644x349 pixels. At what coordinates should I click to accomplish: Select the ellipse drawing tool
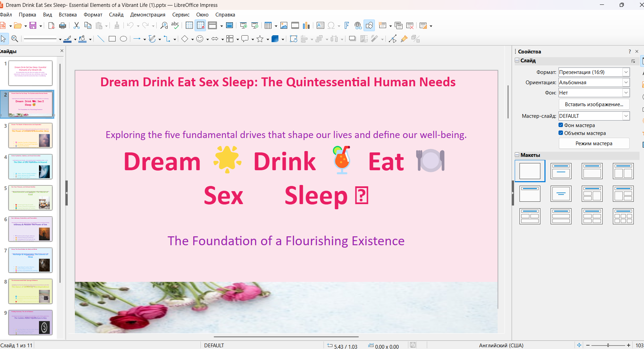[x=123, y=39]
